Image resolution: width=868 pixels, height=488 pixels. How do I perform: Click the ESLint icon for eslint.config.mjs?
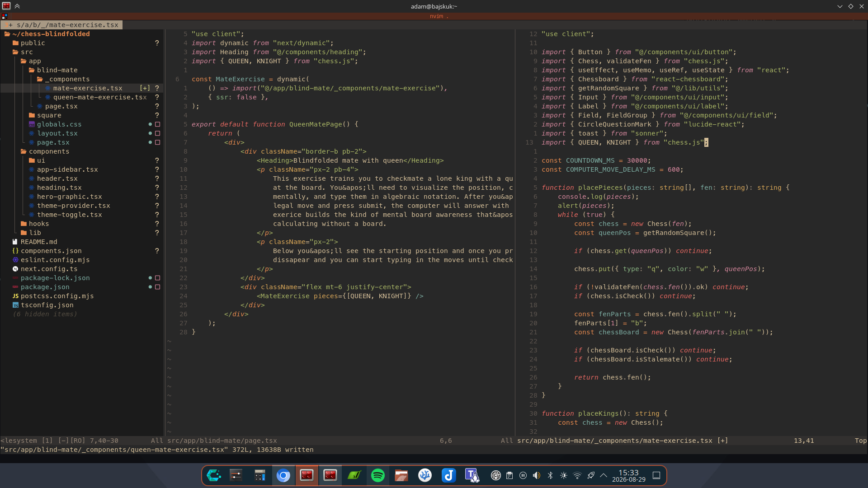coord(15,260)
